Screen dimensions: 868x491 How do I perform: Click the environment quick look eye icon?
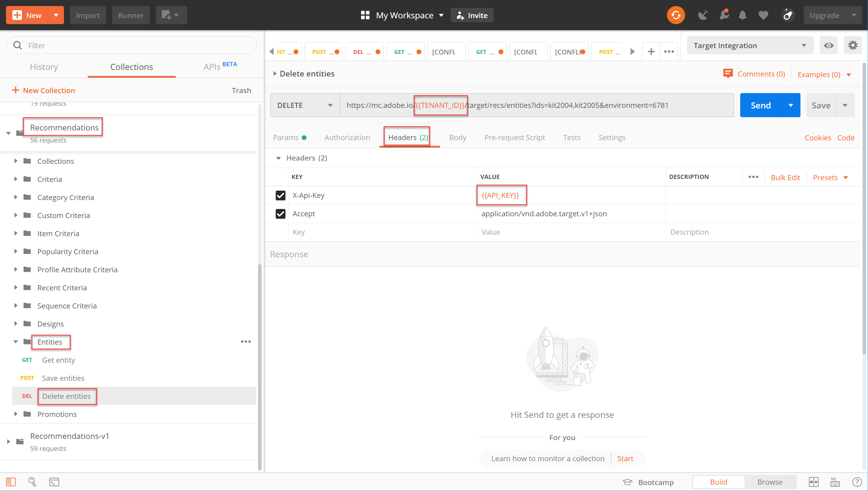[828, 45]
